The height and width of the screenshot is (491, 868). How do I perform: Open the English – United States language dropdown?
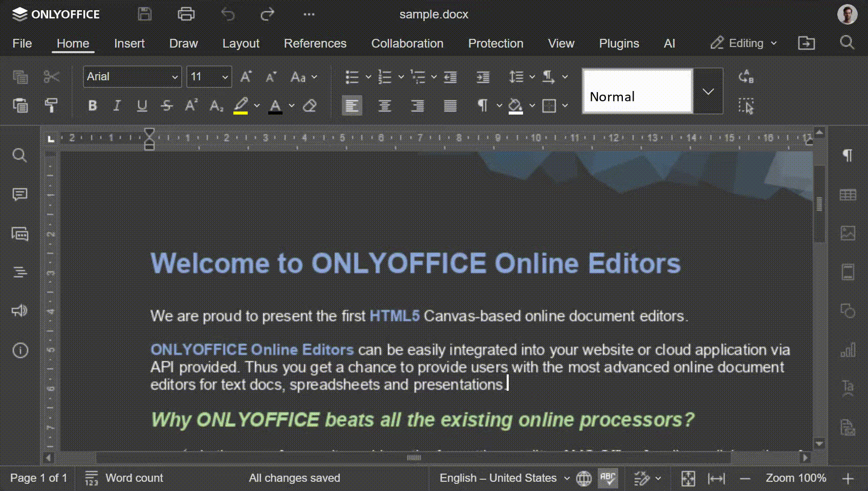[505, 478]
